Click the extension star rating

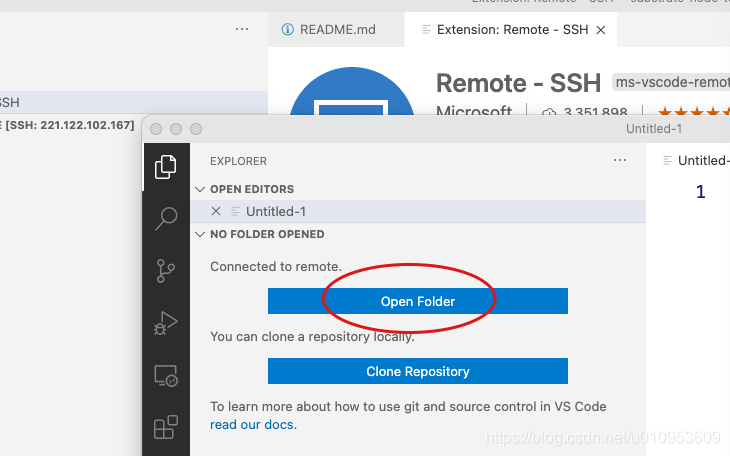694,112
